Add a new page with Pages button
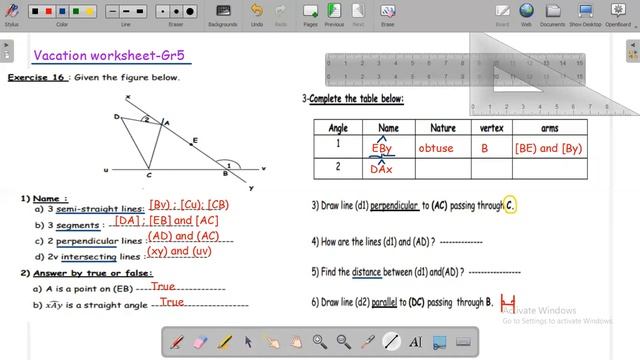Screen dimensions: 640x360 point(310,15)
